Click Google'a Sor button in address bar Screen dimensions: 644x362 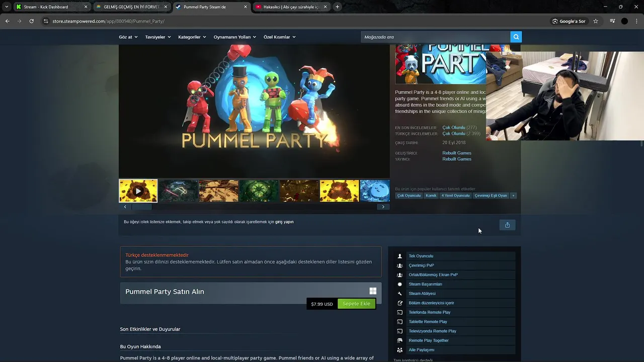click(x=569, y=21)
